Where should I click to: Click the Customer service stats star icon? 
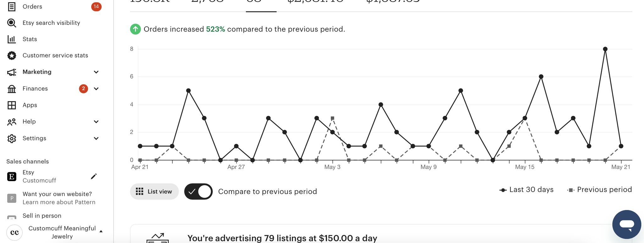coord(12,56)
